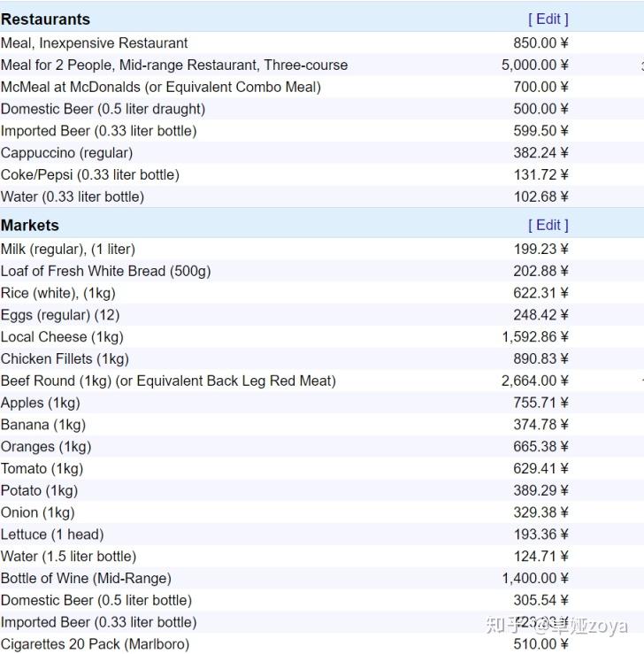644x654 pixels.
Task: Click the Water (1.5 liter bottle) label
Action: click(68, 556)
